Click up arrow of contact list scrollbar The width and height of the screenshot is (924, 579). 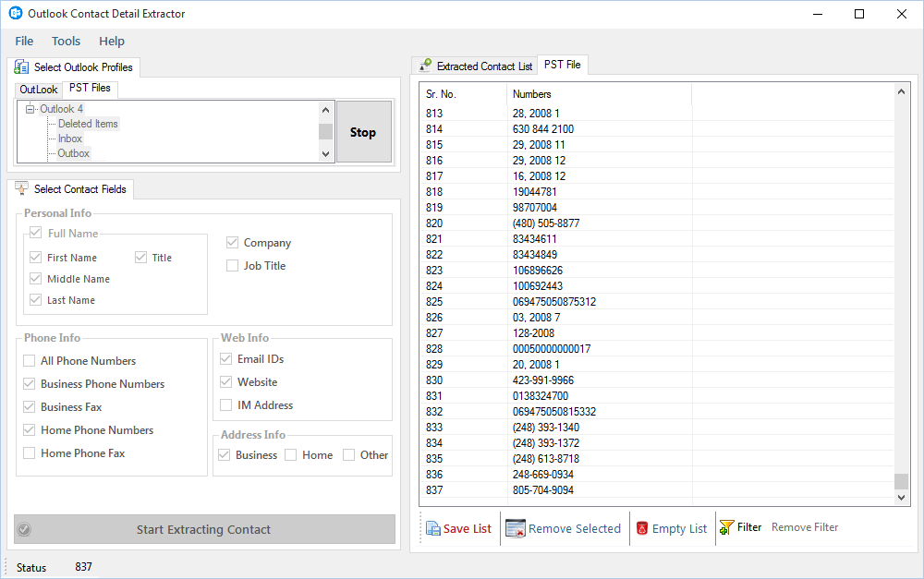[901, 91]
